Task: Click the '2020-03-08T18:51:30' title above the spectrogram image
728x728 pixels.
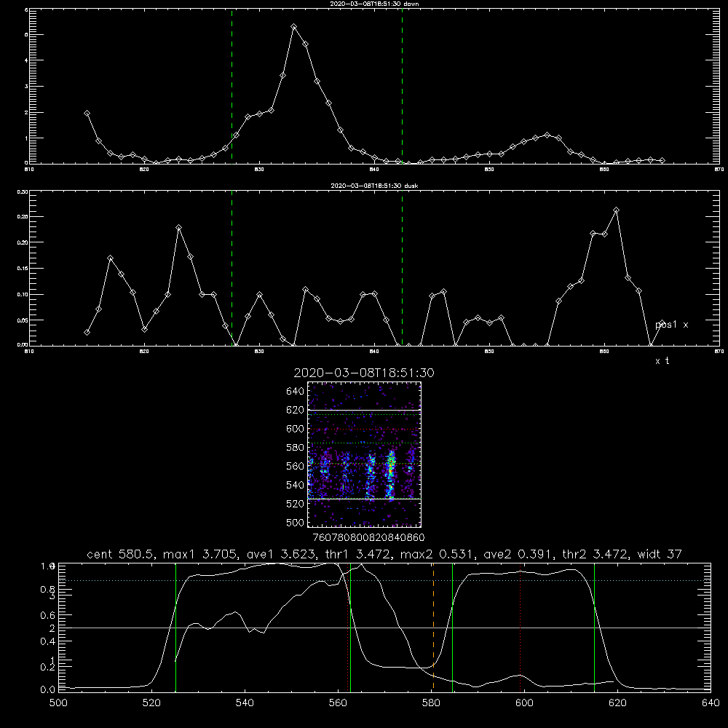Action: pos(364,373)
